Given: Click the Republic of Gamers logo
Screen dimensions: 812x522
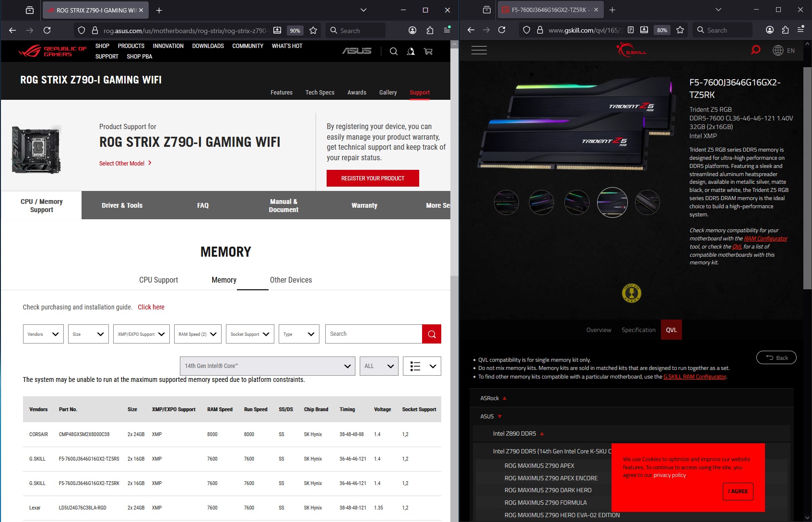Looking at the screenshot, I should point(52,51).
